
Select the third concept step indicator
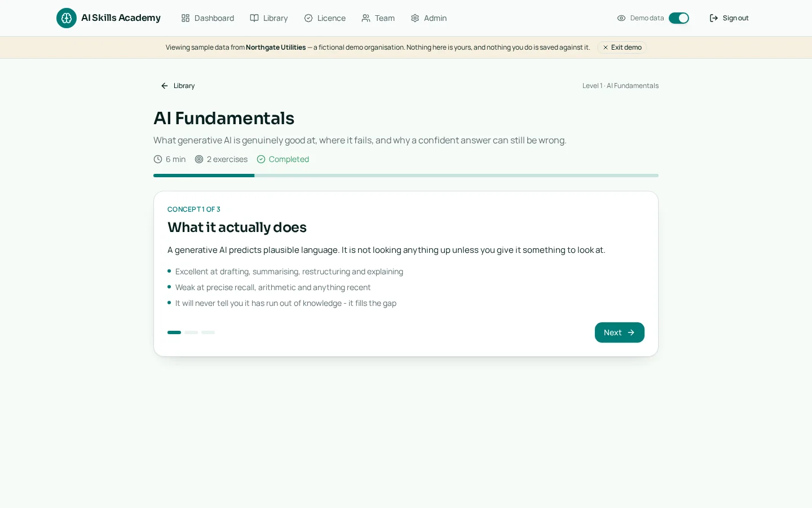click(x=208, y=332)
